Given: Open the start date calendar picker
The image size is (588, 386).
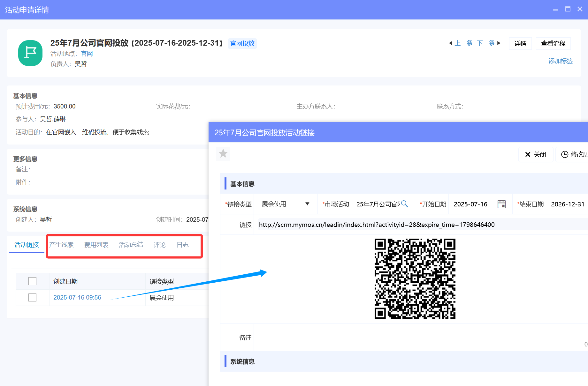Looking at the screenshot, I should pyautogui.click(x=501, y=204).
